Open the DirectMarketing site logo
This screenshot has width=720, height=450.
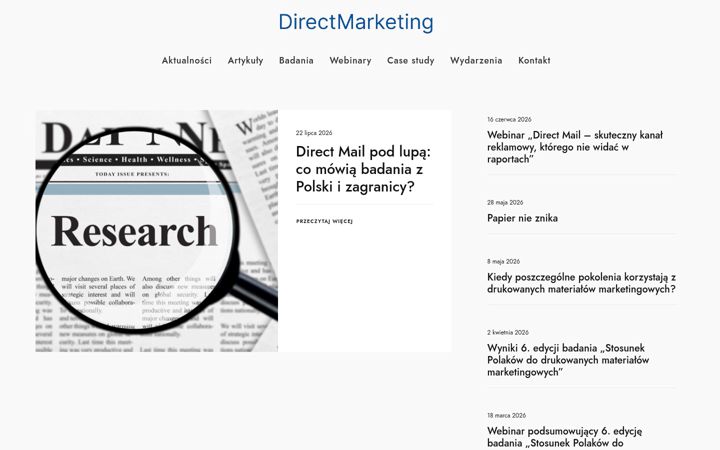tap(356, 22)
